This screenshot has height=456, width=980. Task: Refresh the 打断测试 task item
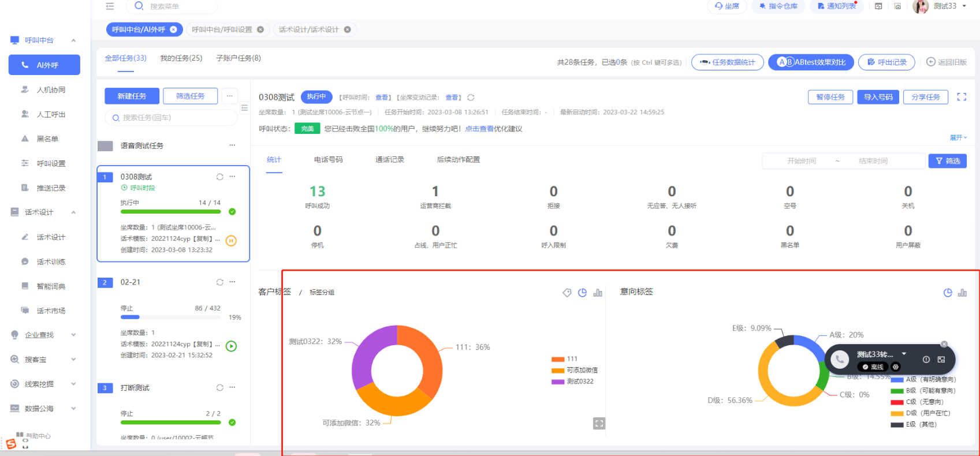219,388
